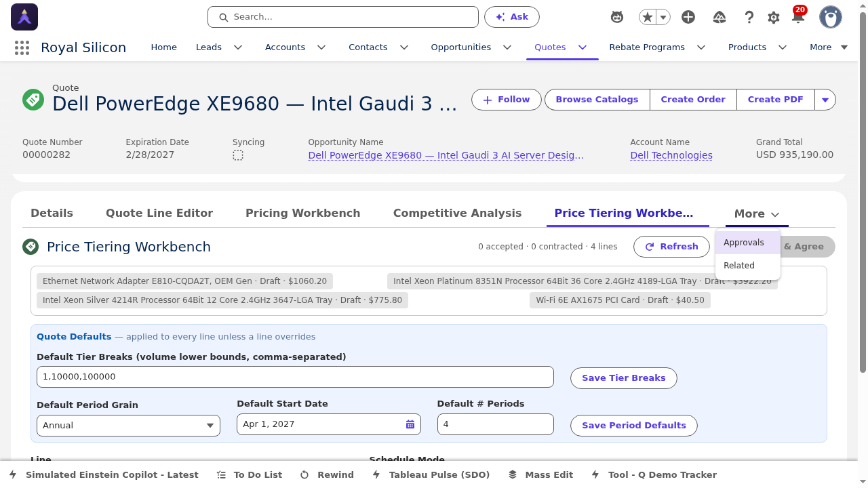Refresh the Price Tiering Workbench
The width and height of the screenshot is (868, 488).
coord(671,247)
